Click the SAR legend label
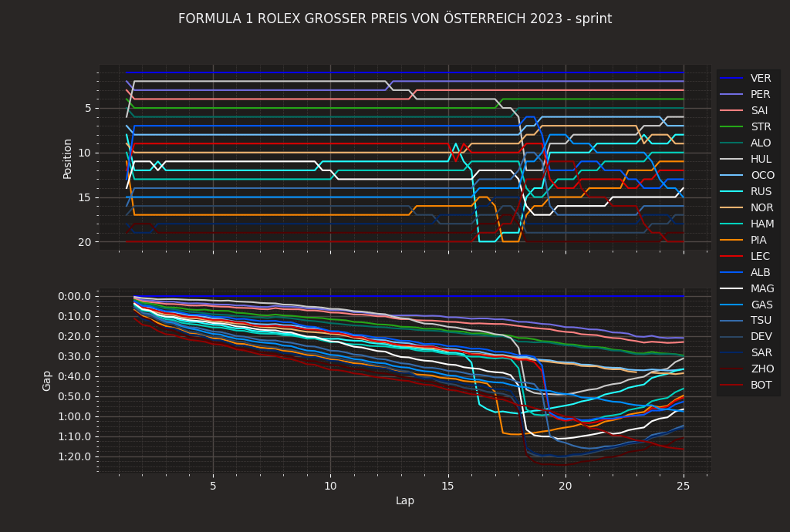790x532 pixels. [x=761, y=352]
